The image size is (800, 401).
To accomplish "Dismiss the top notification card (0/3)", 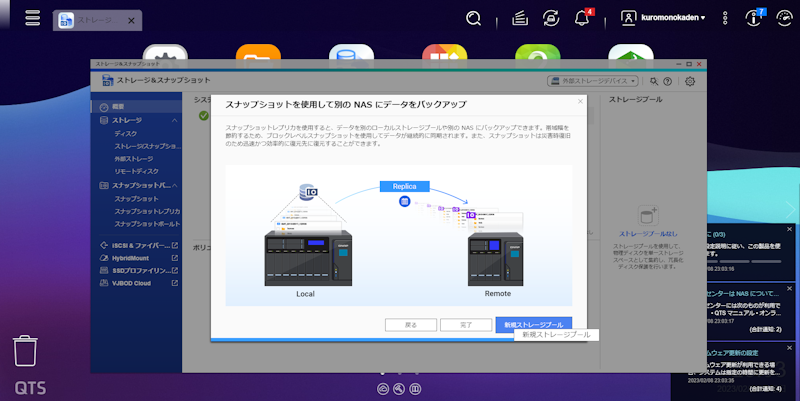I will point(789,229).
